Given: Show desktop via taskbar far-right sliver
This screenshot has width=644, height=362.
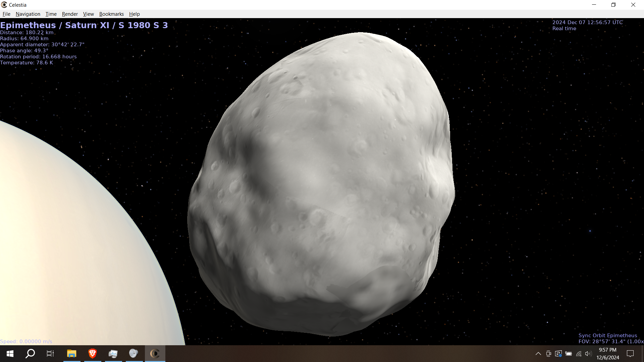Looking at the screenshot, I should click(x=643, y=354).
